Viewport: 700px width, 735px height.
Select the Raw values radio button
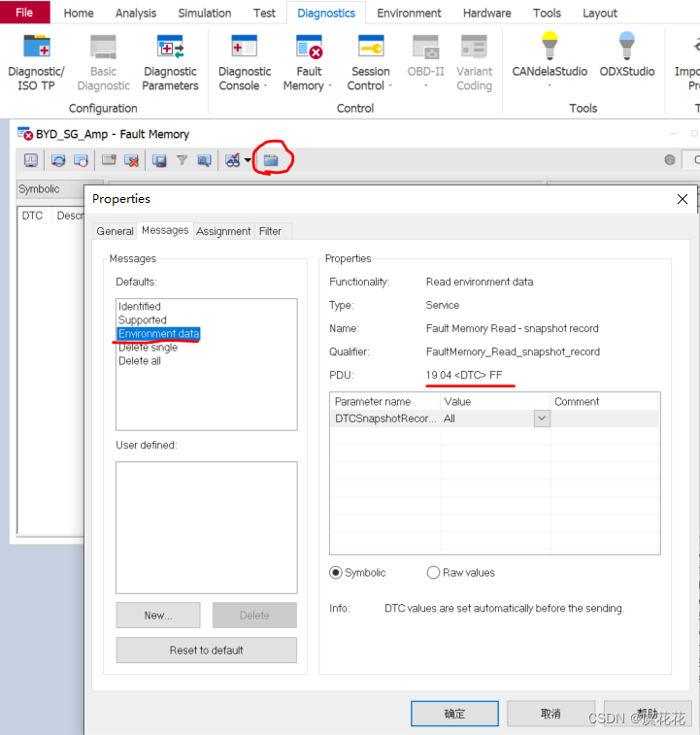[x=433, y=572]
